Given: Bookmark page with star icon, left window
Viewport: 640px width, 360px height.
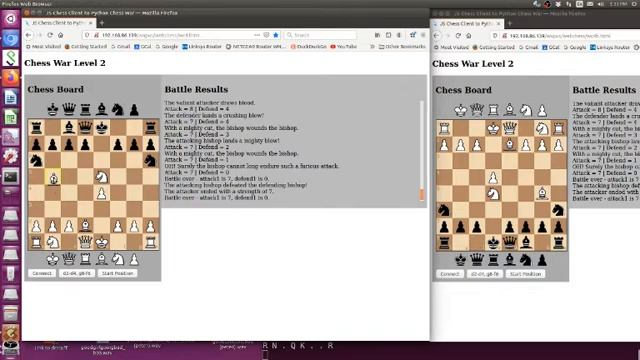Looking at the screenshot, I should pyautogui.click(x=276, y=35).
